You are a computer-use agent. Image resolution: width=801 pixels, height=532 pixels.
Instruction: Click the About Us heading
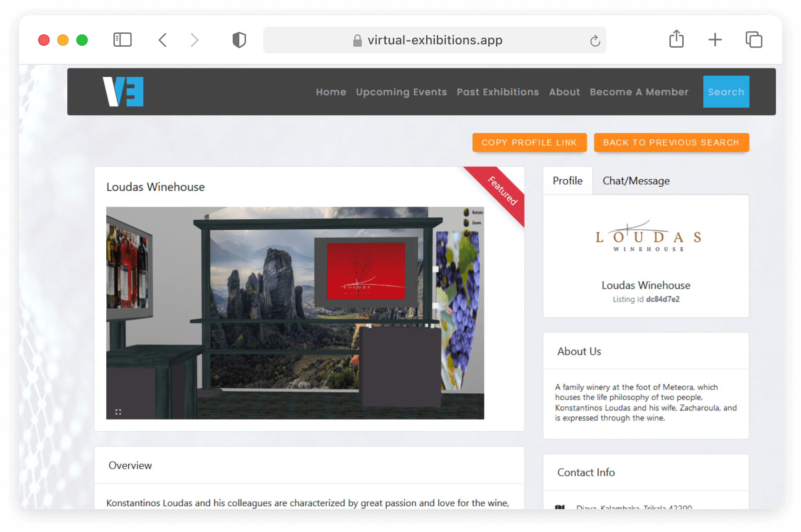pos(579,351)
